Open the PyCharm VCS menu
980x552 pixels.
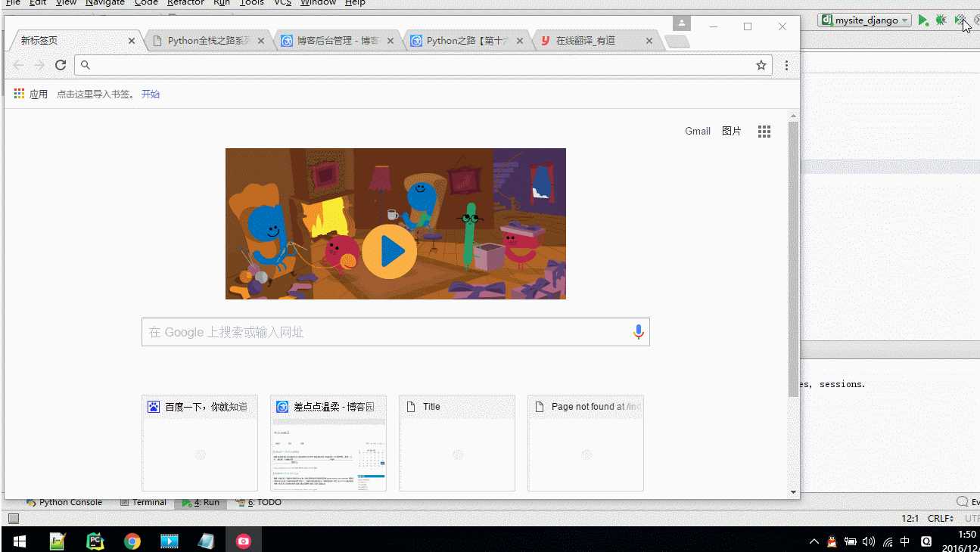pyautogui.click(x=282, y=3)
